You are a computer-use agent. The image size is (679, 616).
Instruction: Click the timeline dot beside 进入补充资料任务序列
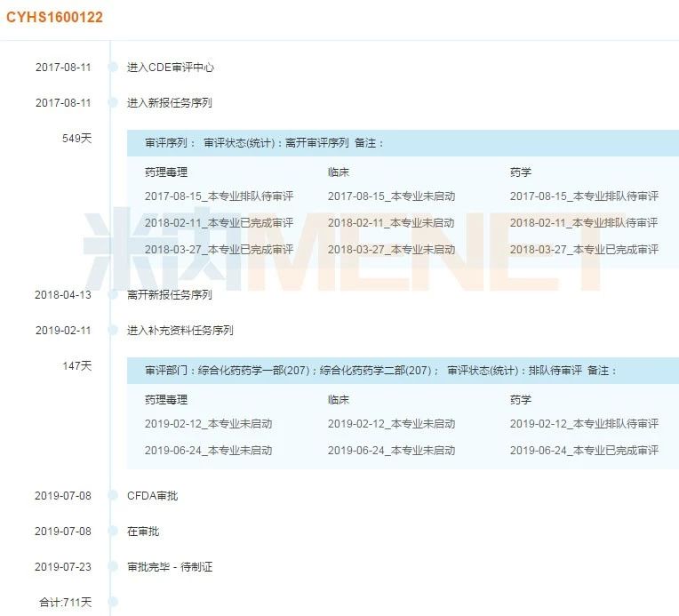[113, 330]
